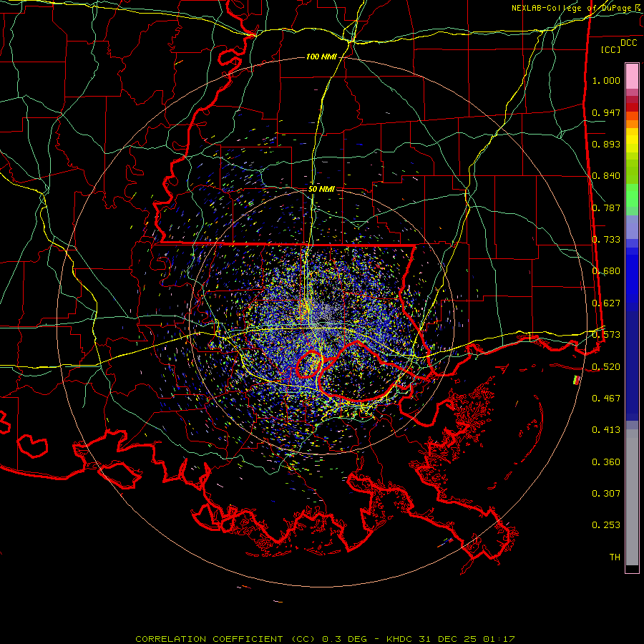Click the DCC label above the color scale

click(x=628, y=43)
